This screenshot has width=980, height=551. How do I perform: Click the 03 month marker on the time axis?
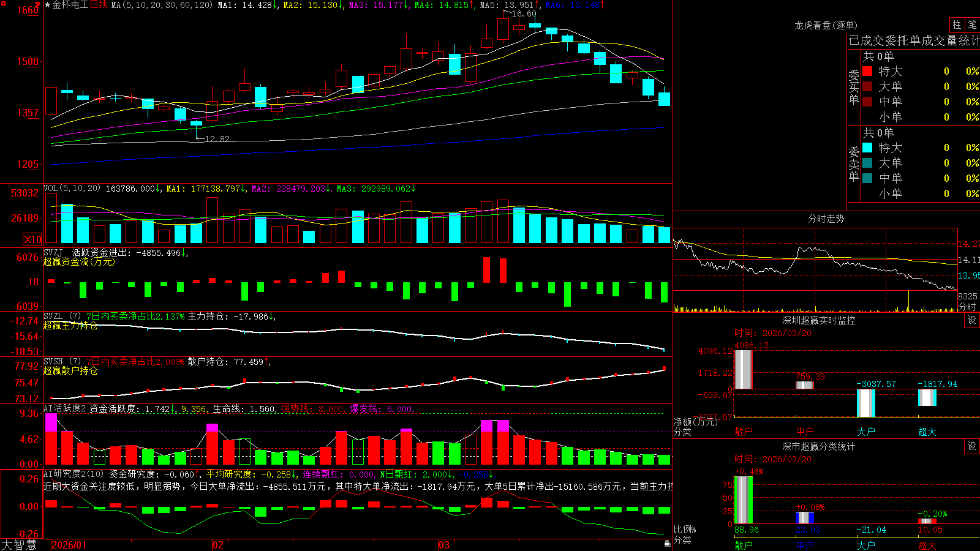pyautogui.click(x=444, y=545)
